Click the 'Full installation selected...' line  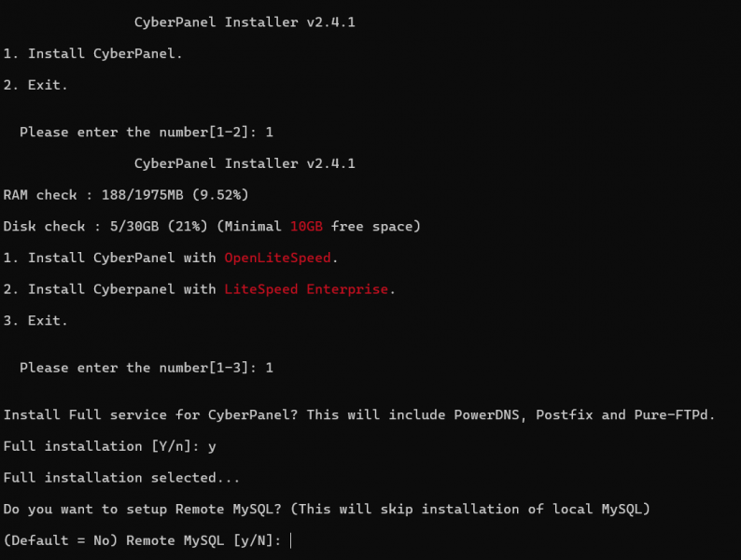point(121,478)
